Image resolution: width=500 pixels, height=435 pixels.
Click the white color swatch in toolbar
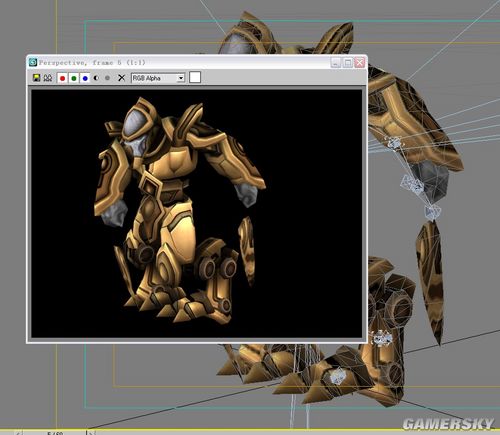pyautogui.click(x=195, y=77)
